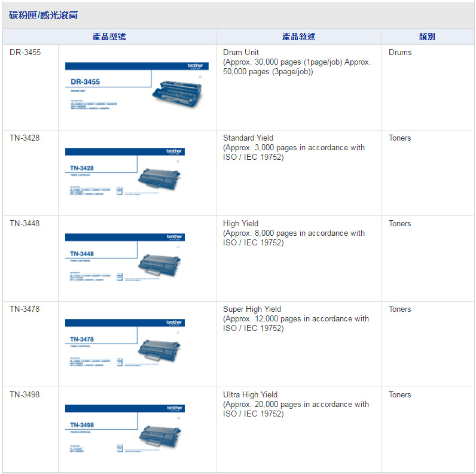476x474 pixels.
Task: Click the 類別 column header
Action: (427, 37)
